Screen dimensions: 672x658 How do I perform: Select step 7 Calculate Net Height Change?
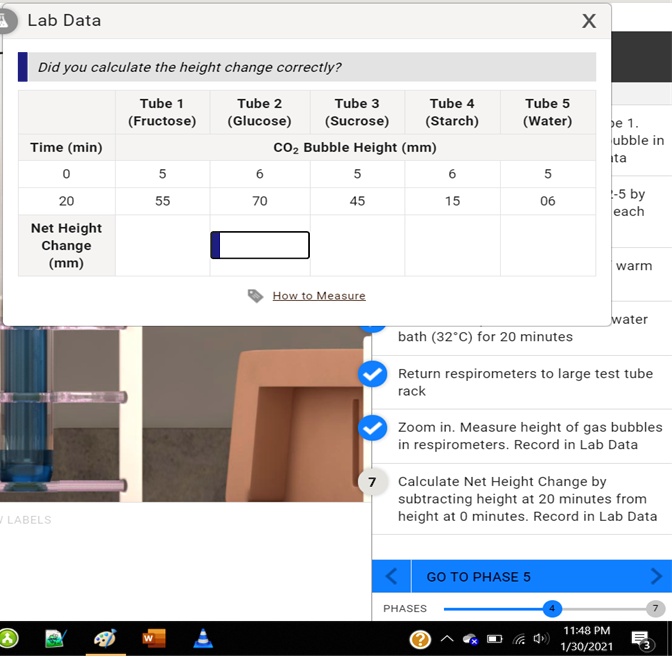coord(372,482)
